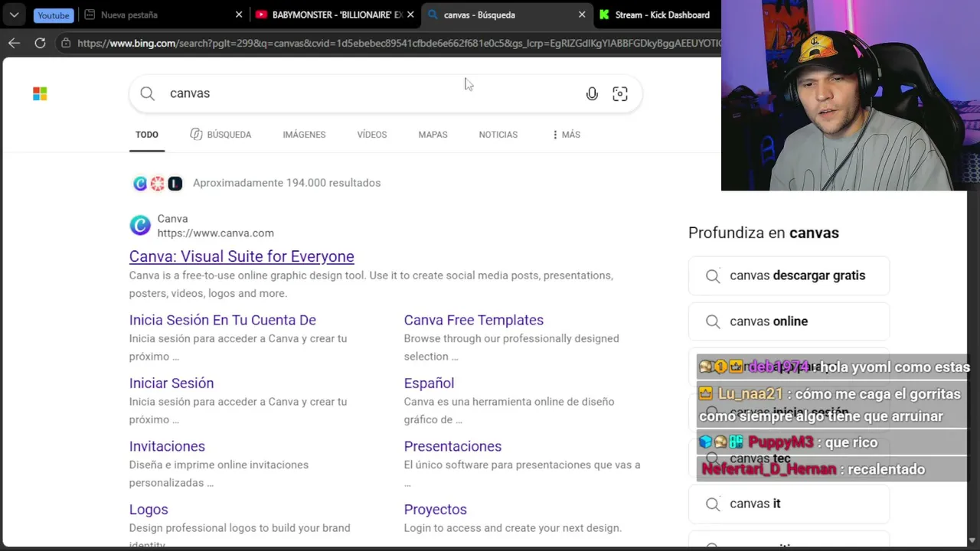
Task: Click 'Canva is a free-to-use online' description
Action: [371, 284]
